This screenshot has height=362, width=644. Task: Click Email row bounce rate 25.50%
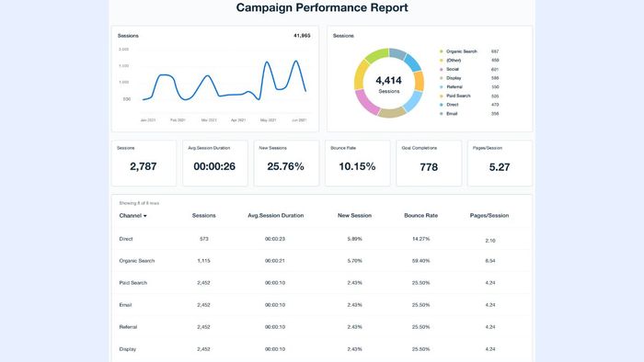(421, 305)
